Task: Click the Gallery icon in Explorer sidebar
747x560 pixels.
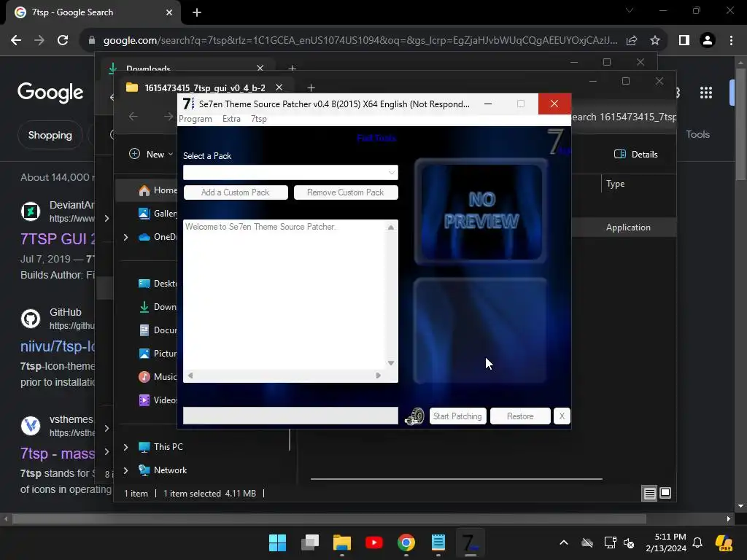Action: (x=144, y=214)
